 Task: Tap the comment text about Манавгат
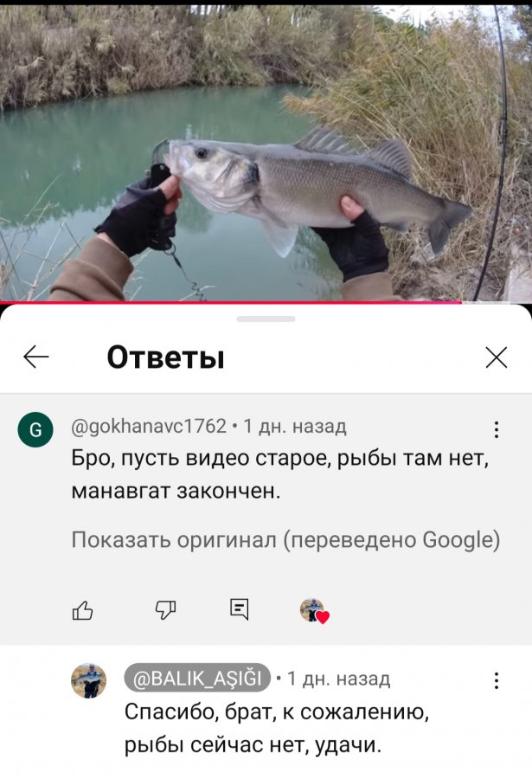click(280, 474)
